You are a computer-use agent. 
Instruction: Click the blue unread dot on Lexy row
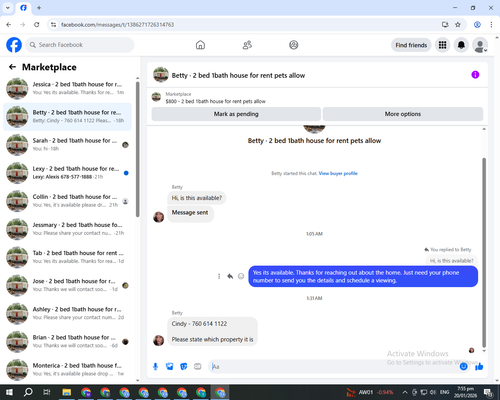(126, 173)
